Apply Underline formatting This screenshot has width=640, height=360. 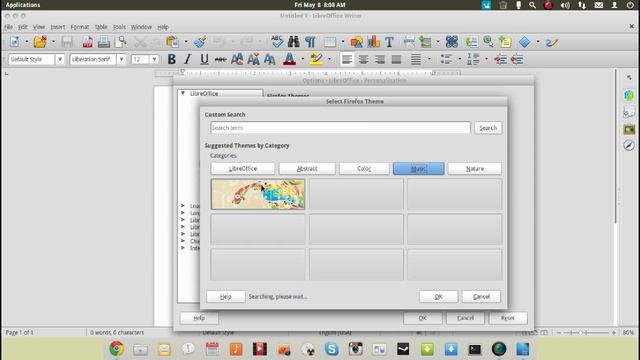click(x=204, y=59)
